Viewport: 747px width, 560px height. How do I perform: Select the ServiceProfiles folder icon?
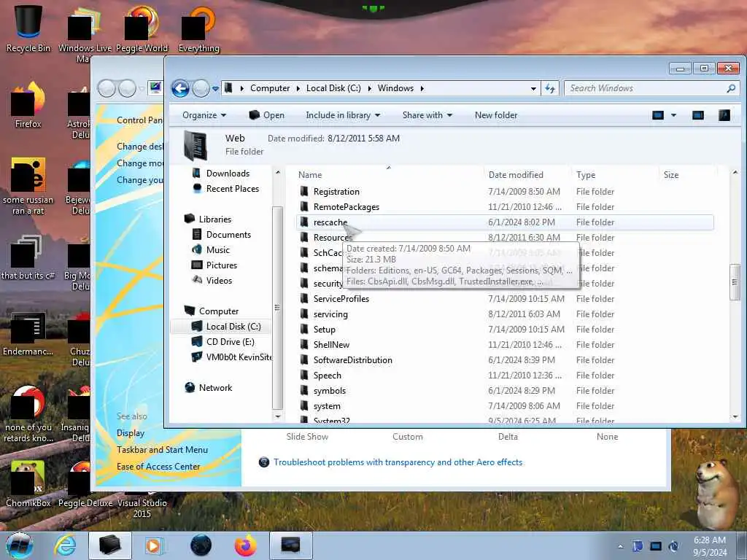304,298
